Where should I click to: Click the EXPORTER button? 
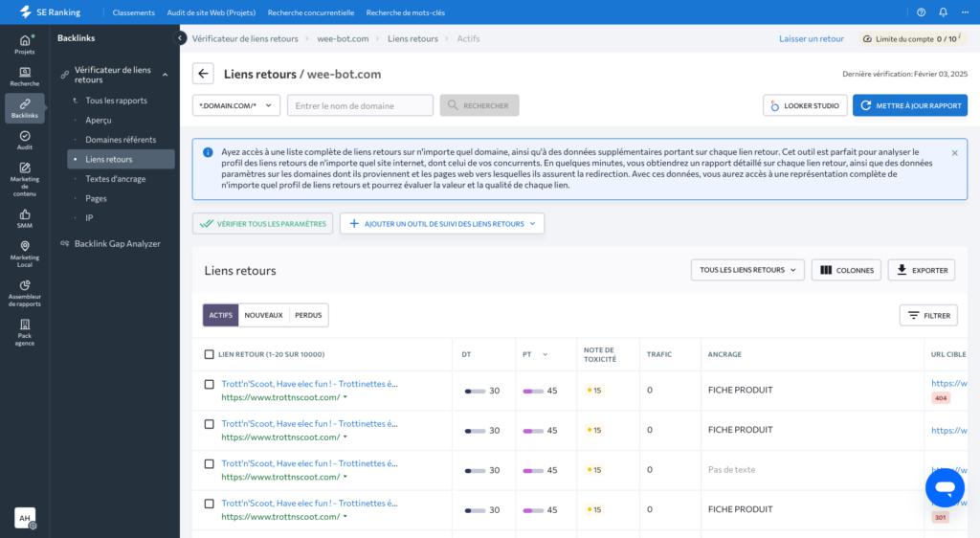(x=922, y=270)
